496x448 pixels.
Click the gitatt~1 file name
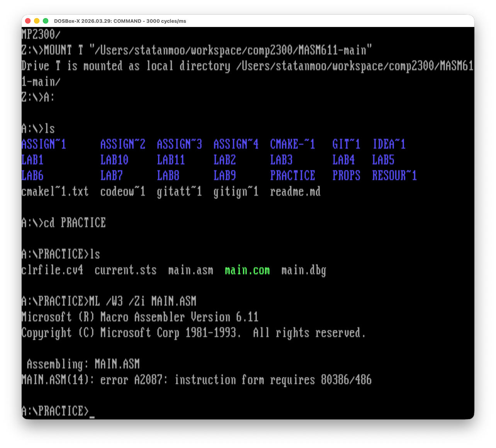click(180, 191)
